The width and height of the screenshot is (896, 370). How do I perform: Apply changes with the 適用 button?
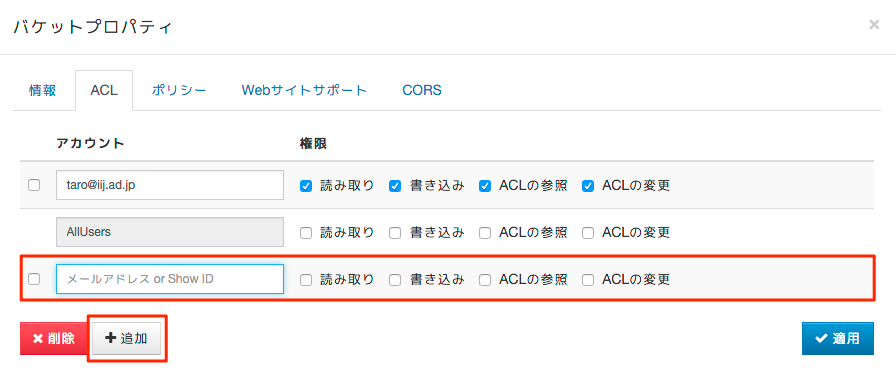838,339
